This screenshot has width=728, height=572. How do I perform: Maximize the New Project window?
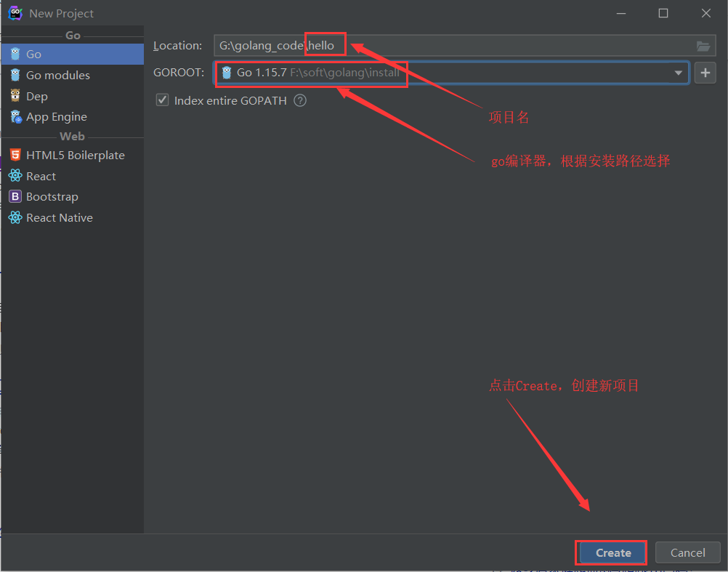pos(663,14)
